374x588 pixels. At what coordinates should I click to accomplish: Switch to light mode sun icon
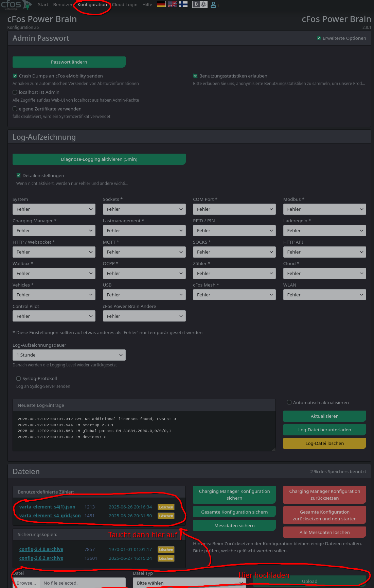click(x=204, y=4)
